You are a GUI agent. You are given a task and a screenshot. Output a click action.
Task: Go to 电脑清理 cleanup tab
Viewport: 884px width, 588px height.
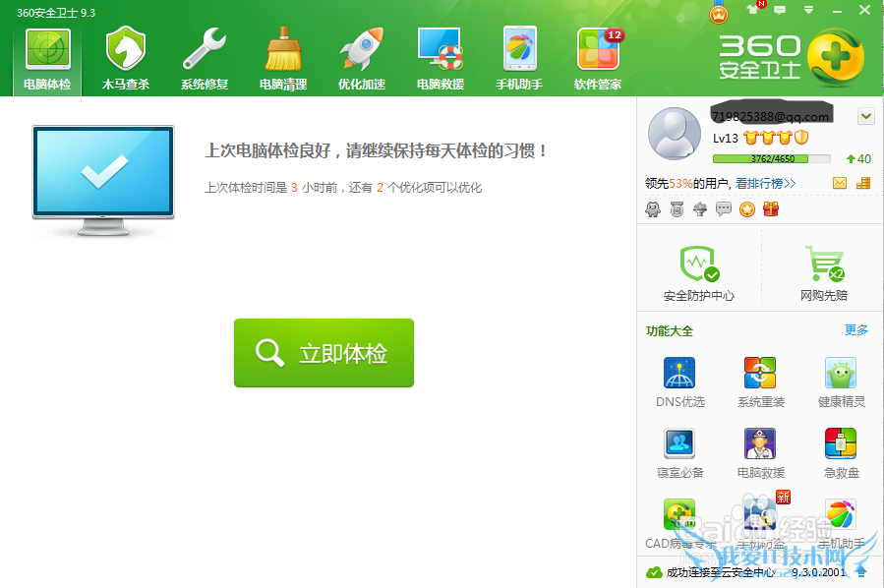(283, 59)
